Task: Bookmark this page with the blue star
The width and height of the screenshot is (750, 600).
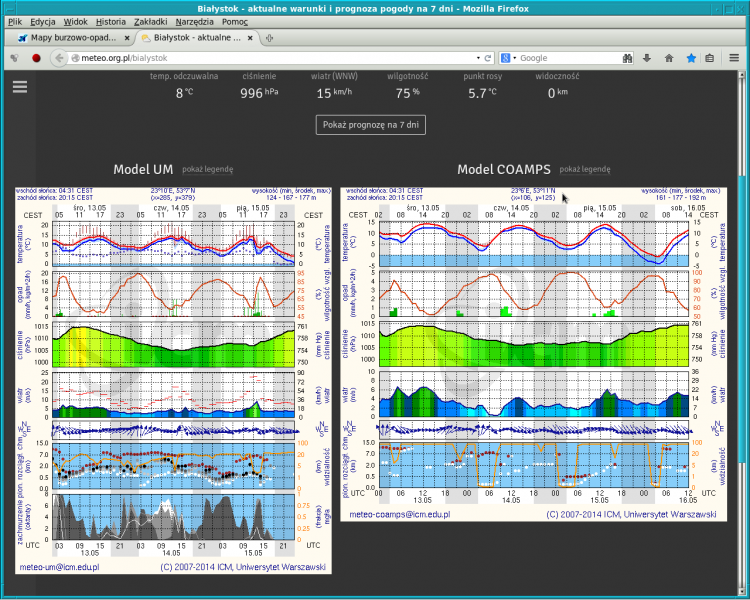Action: point(690,58)
